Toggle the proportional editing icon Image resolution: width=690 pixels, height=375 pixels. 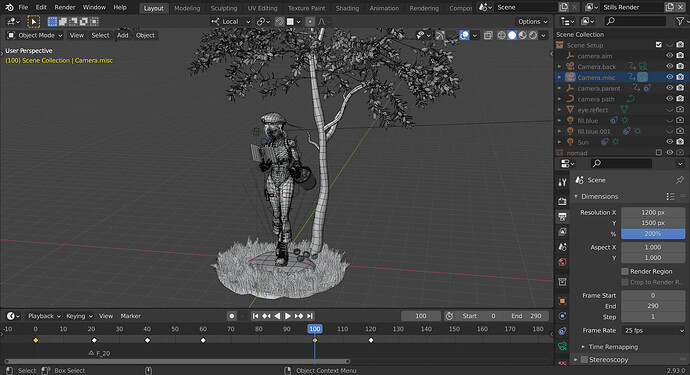coord(310,22)
